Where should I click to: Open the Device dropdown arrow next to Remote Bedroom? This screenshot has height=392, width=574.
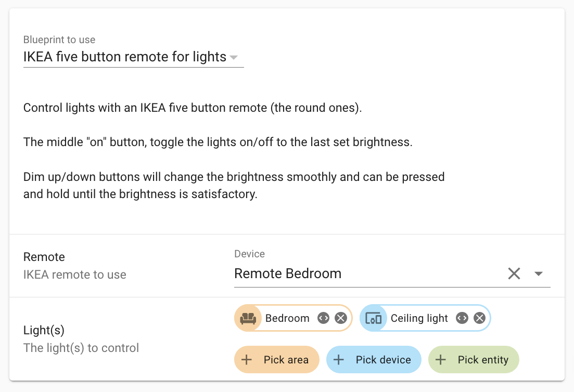pos(539,273)
